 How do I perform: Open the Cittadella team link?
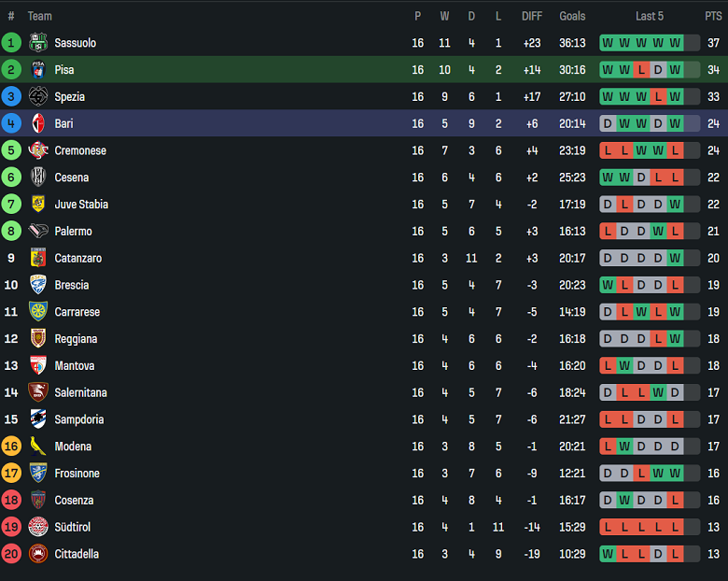click(x=77, y=554)
